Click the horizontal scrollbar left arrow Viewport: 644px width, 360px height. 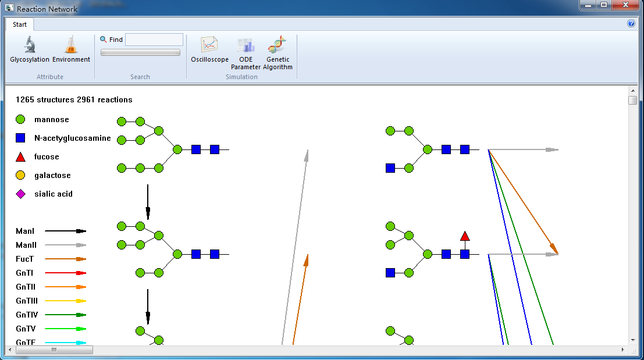(x=10, y=350)
